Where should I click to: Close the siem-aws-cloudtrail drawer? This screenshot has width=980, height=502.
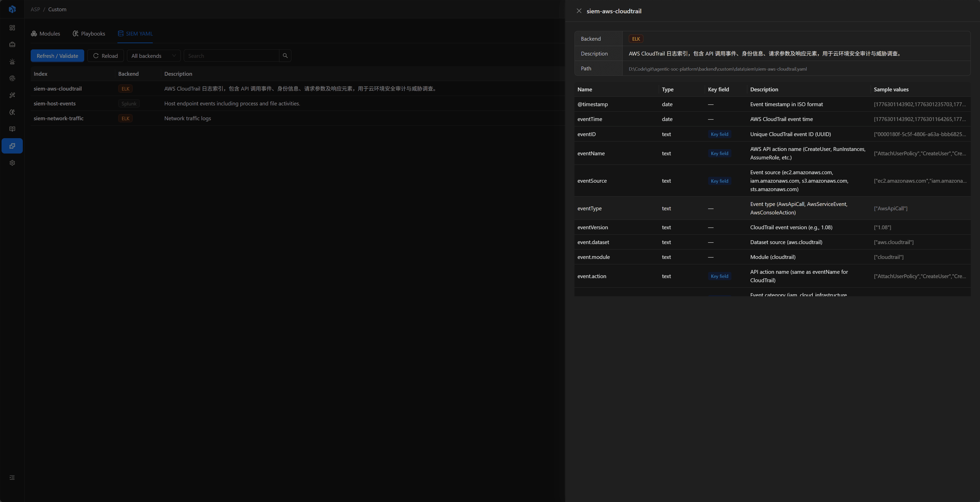(x=579, y=11)
